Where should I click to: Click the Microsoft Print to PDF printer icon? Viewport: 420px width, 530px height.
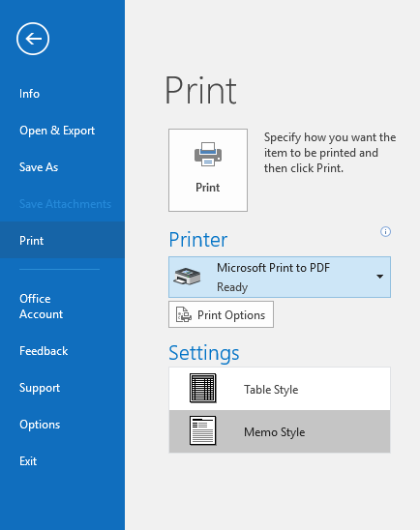point(187,277)
